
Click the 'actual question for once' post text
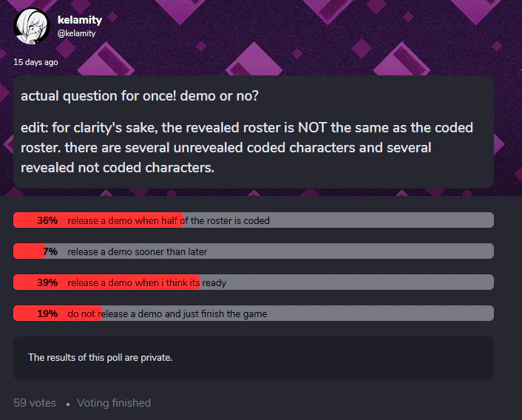[140, 96]
